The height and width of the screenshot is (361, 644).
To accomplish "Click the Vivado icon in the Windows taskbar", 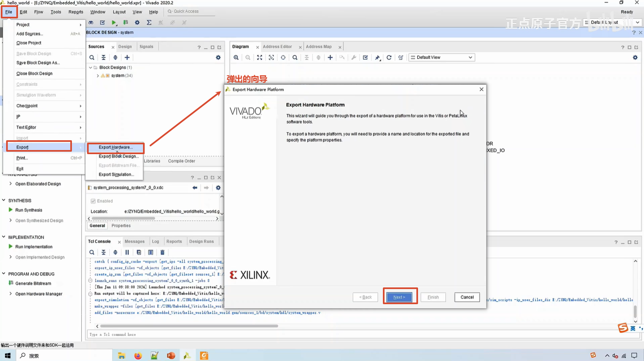I will point(187,356).
